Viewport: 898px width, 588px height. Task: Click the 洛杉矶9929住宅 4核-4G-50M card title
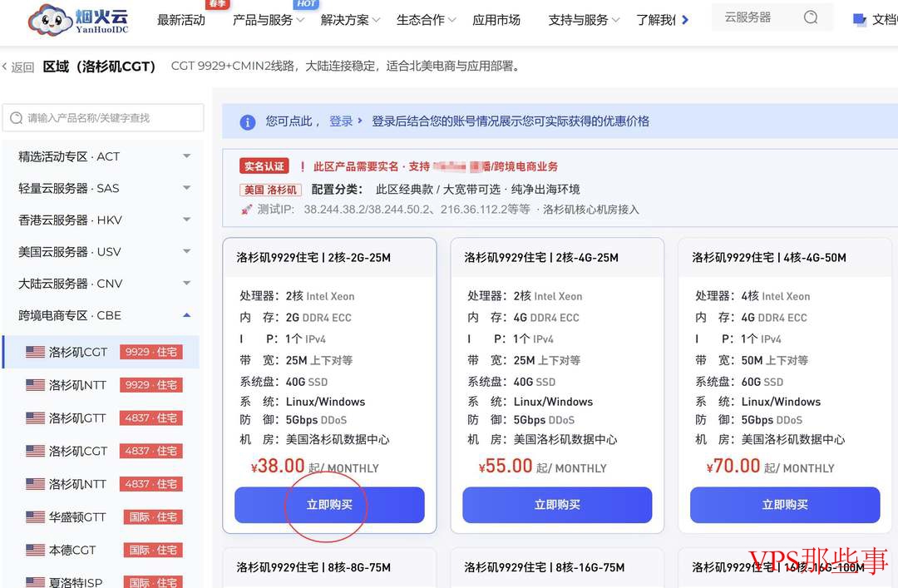click(768, 258)
